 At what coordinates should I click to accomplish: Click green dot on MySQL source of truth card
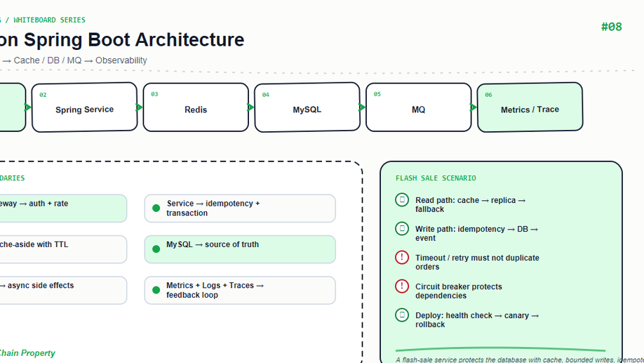pyautogui.click(x=156, y=249)
